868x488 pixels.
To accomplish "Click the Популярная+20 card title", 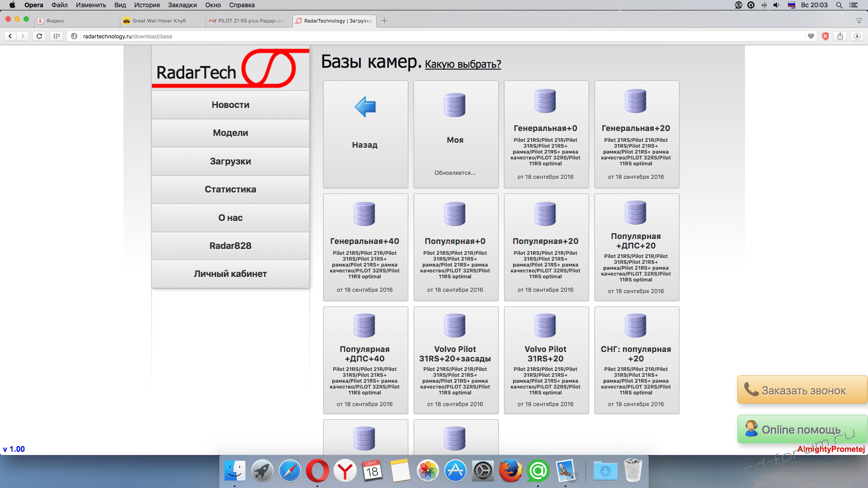I will [x=545, y=241].
